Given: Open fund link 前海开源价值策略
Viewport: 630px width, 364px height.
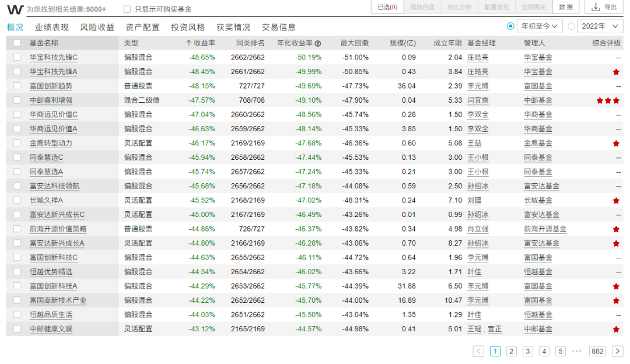Looking at the screenshot, I should tap(58, 229).
